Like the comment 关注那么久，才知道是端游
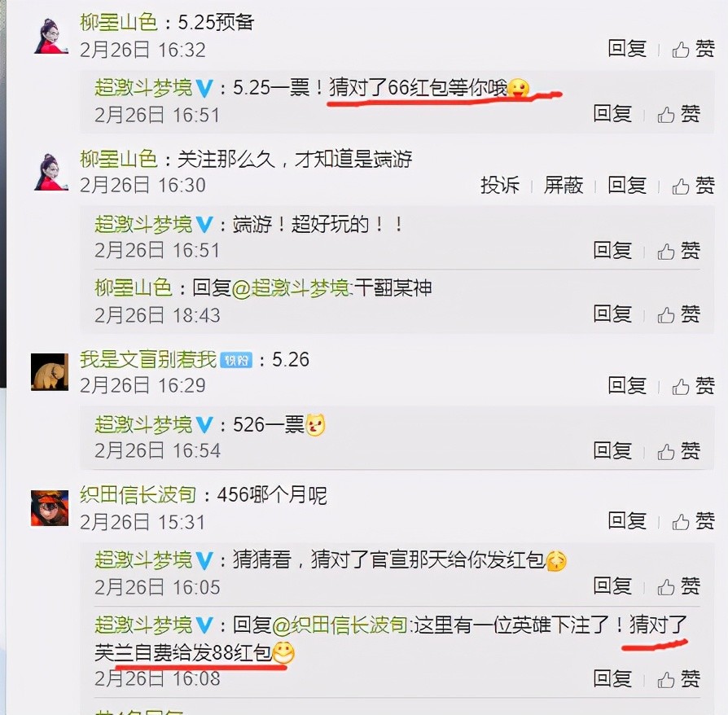Viewport: 728px width, 715px height. point(693,185)
